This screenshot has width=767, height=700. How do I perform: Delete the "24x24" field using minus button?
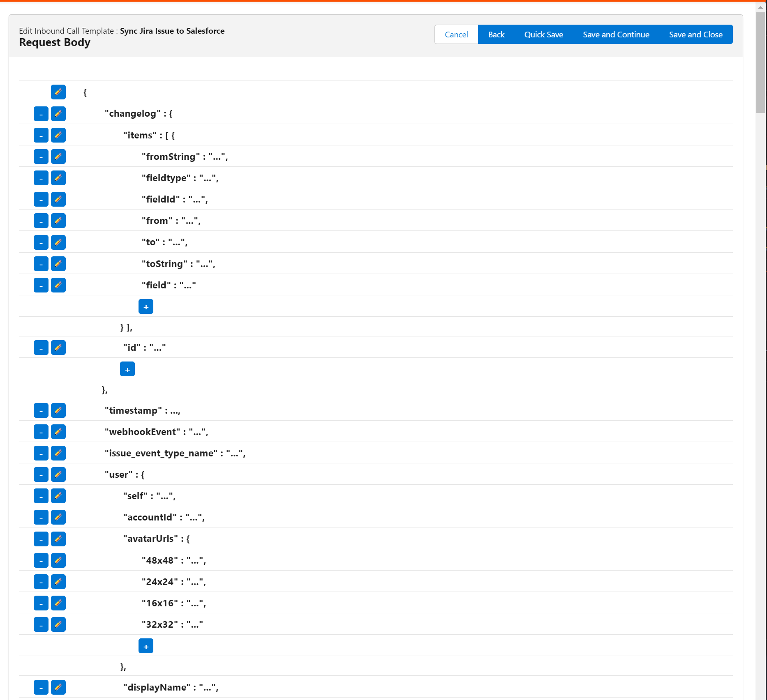(x=41, y=582)
